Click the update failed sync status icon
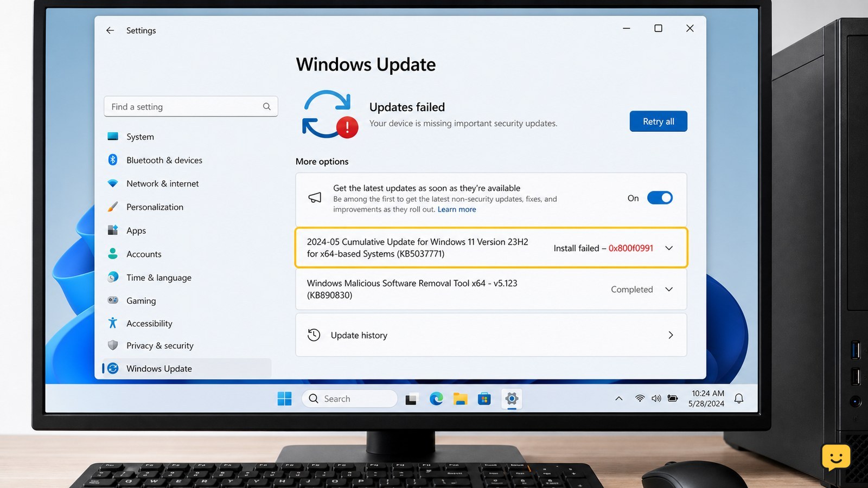Screen dimensions: 868x488 click(x=330, y=114)
